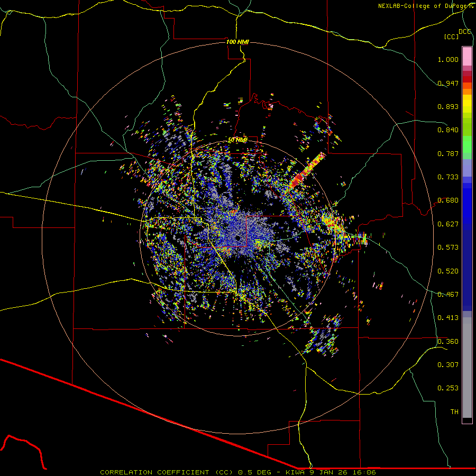Viewport: 476px width, 476px height.
Task: Click the gray low-value segment of the color bar
Action: pos(467,368)
